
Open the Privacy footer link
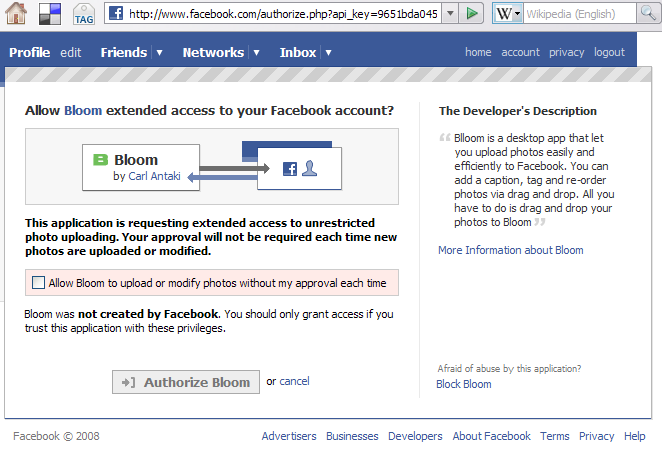pos(596,436)
